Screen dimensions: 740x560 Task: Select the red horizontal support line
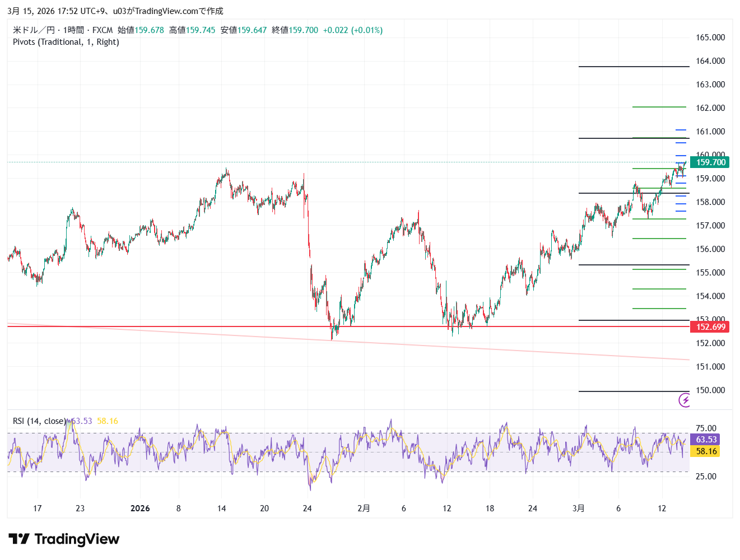pyautogui.click(x=224, y=326)
